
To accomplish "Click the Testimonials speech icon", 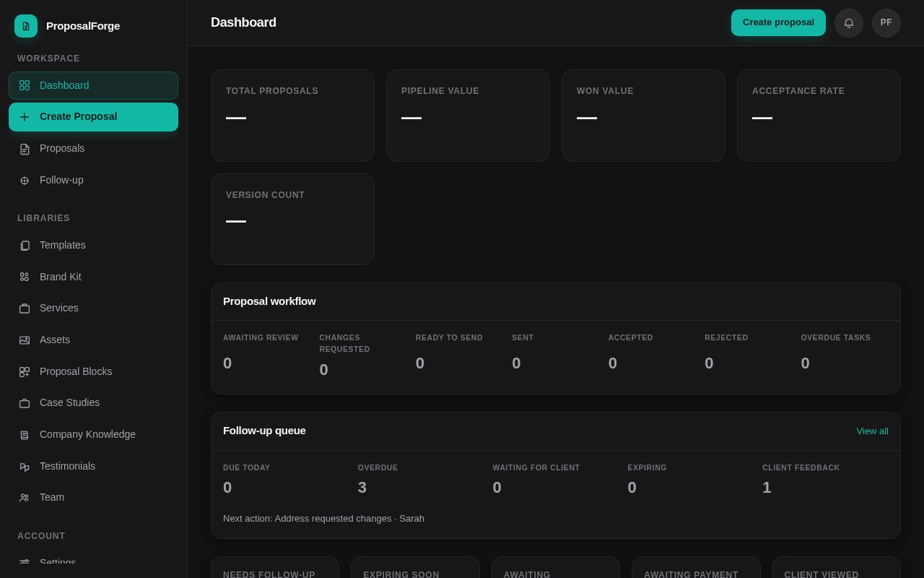I will [25, 467].
